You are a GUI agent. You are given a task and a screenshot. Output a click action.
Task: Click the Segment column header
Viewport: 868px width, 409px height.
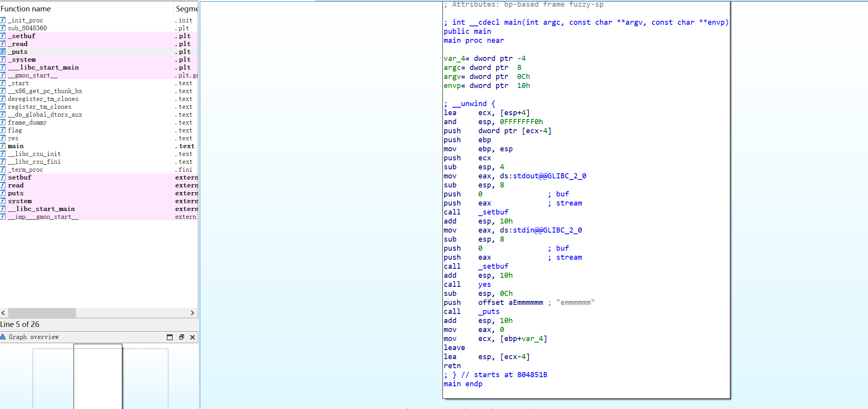pyautogui.click(x=186, y=9)
